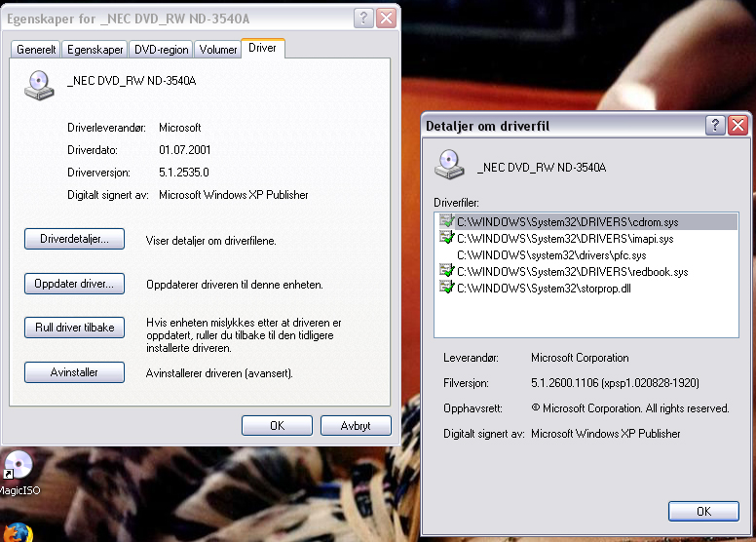Select the DVD-region tab

pos(161,50)
